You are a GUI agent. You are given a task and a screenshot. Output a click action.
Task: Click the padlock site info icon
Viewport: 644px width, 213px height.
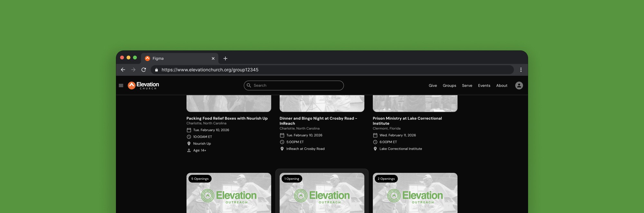[x=156, y=70]
